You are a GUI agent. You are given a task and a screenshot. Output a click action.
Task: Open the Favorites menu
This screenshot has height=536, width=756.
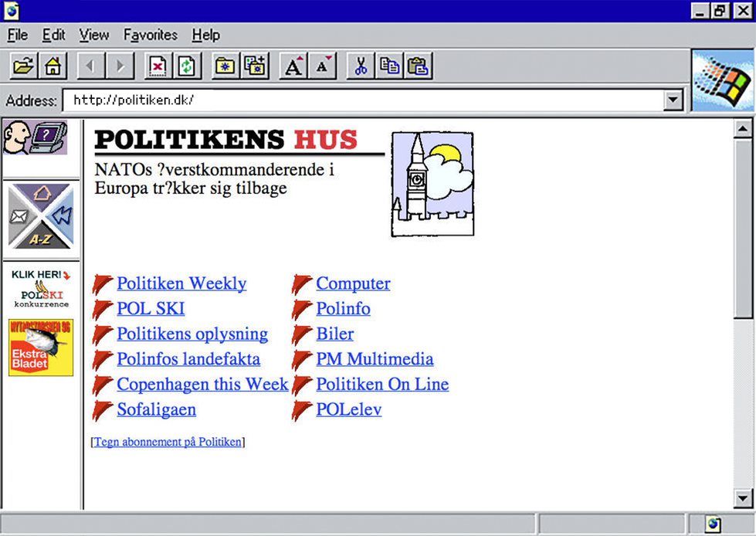151,36
